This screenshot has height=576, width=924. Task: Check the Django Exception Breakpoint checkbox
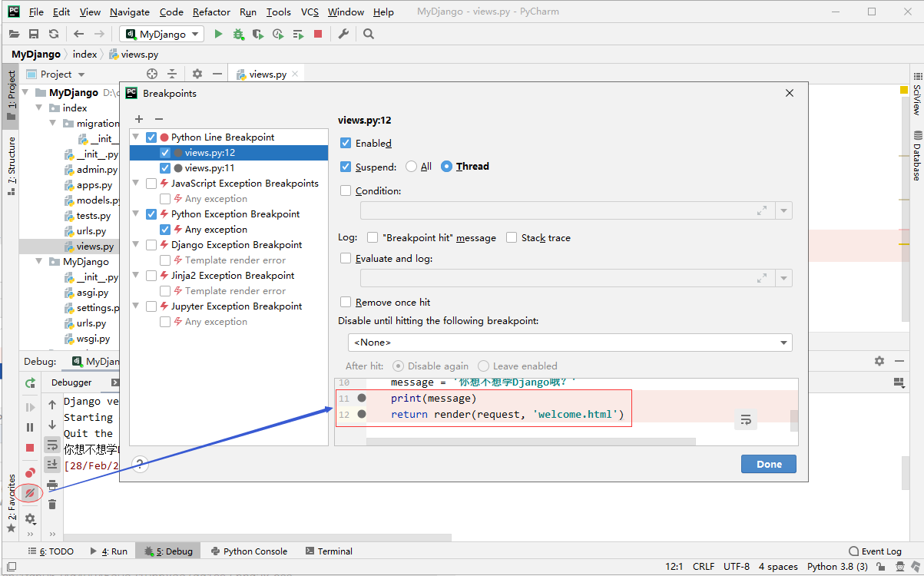coord(151,244)
